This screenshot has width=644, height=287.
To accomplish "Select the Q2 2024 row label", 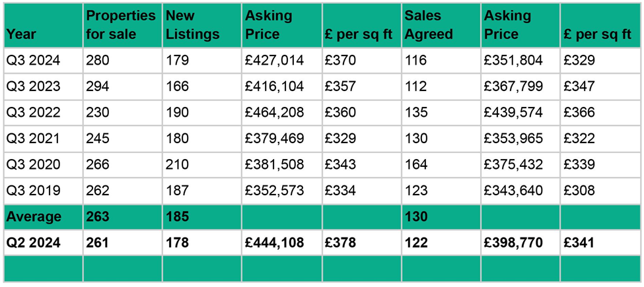I will 33,243.
